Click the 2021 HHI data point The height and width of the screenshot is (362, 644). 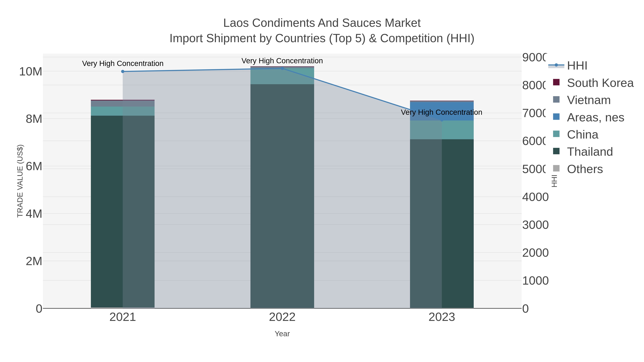click(123, 72)
